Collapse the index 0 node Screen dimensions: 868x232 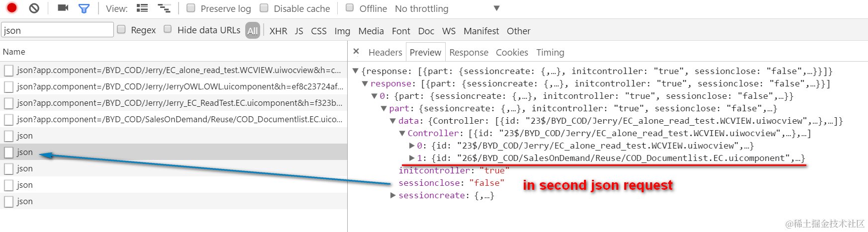pyautogui.click(x=374, y=96)
